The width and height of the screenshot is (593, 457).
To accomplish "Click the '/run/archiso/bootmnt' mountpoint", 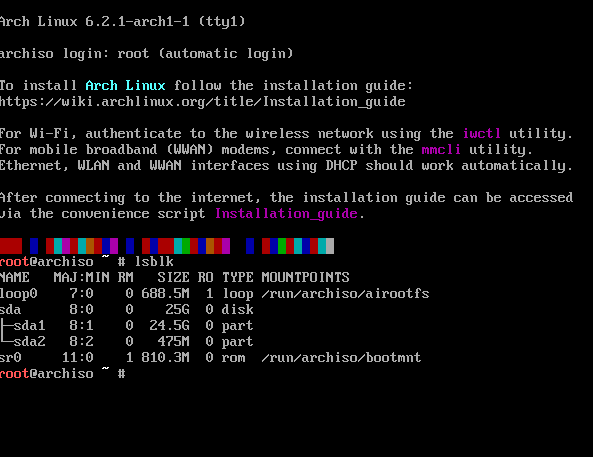I will click(341, 358).
